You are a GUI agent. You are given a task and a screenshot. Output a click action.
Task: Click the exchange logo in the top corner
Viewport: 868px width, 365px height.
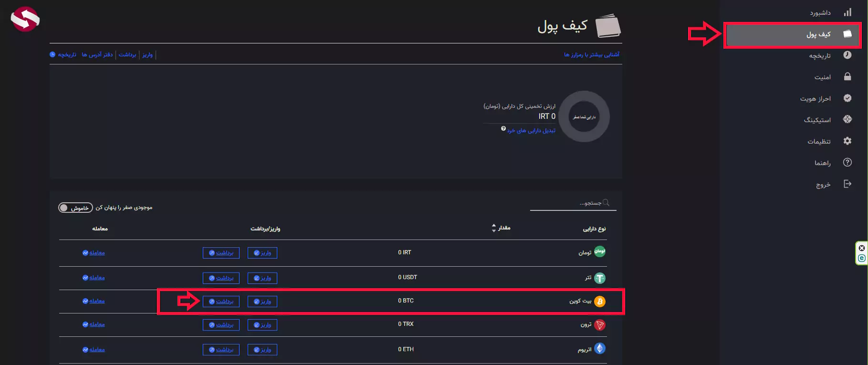(x=25, y=19)
